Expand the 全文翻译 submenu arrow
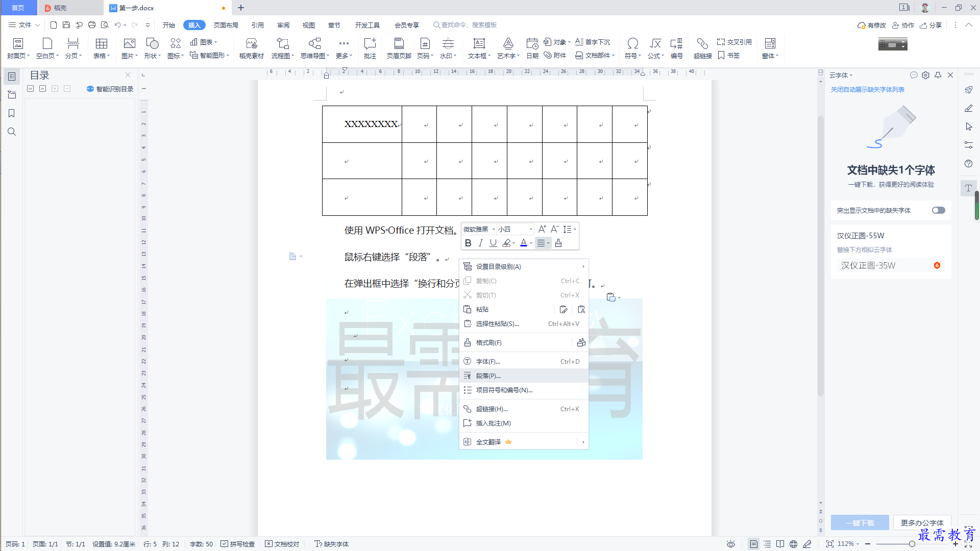 [x=583, y=442]
